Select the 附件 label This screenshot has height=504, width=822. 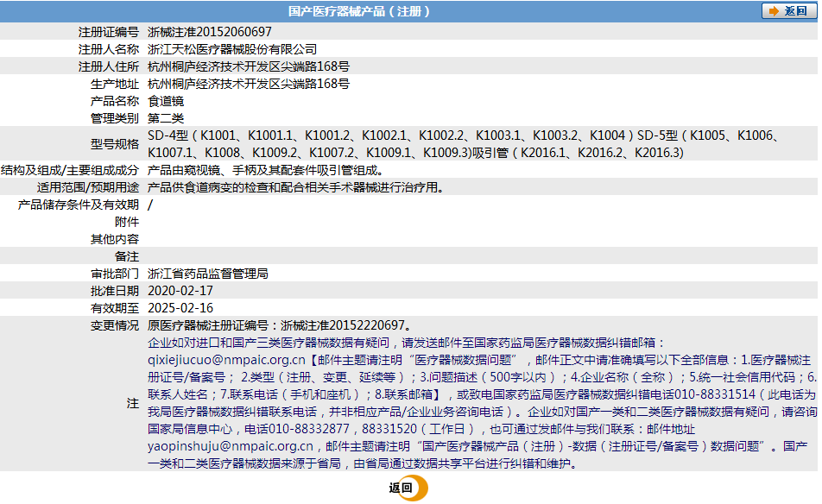[127, 222]
